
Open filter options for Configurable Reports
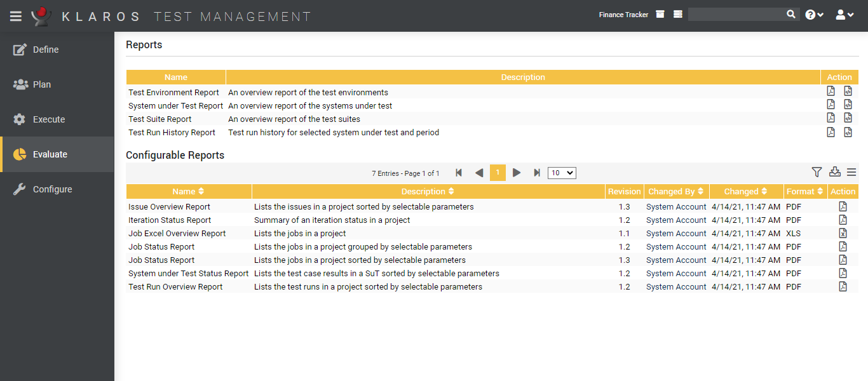pyautogui.click(x=817, y=172)
